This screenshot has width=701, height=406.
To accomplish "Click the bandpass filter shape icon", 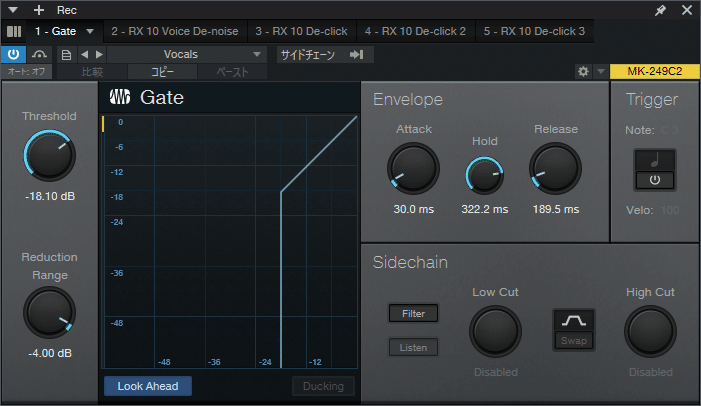I will point(574,320).
